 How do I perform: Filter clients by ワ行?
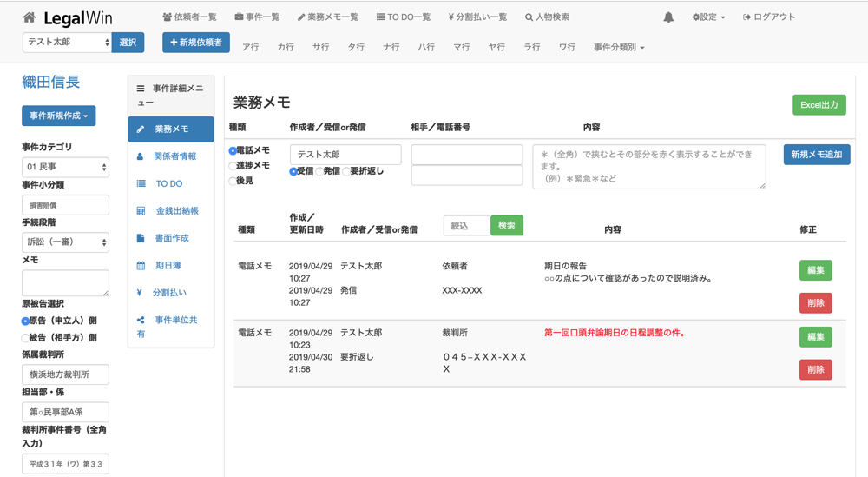tap(567, 47)
